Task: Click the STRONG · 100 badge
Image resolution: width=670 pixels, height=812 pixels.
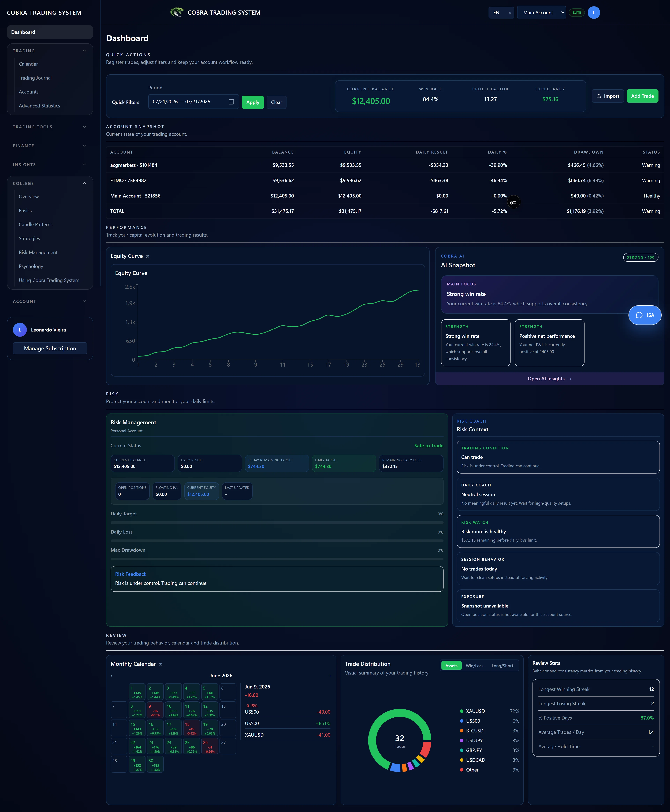Action: tap(641, 257)
